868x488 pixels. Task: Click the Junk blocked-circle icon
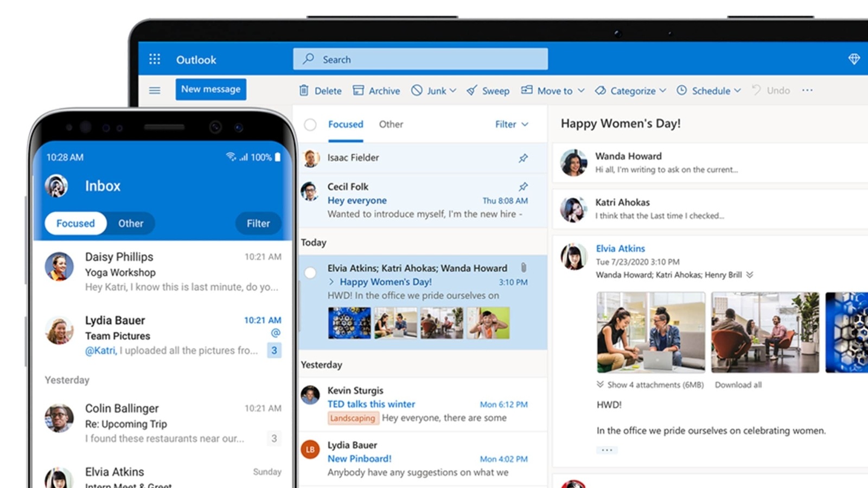pos(417,90)
